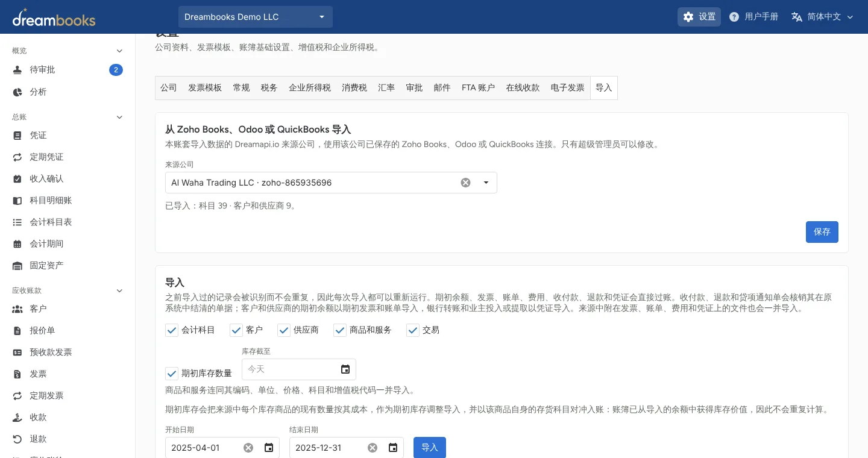Uncheck the 交易 checkbox
This screenshot has width=868, height=458.
[413, 330]
